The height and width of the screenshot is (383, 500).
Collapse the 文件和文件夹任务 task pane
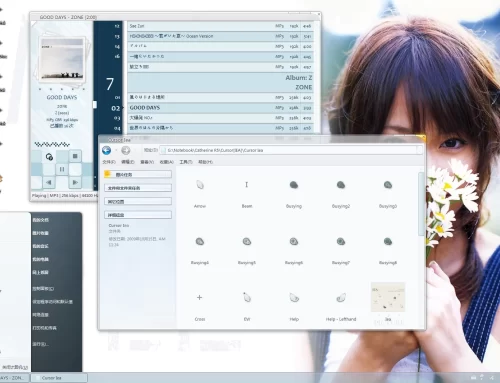coord(138,188)
